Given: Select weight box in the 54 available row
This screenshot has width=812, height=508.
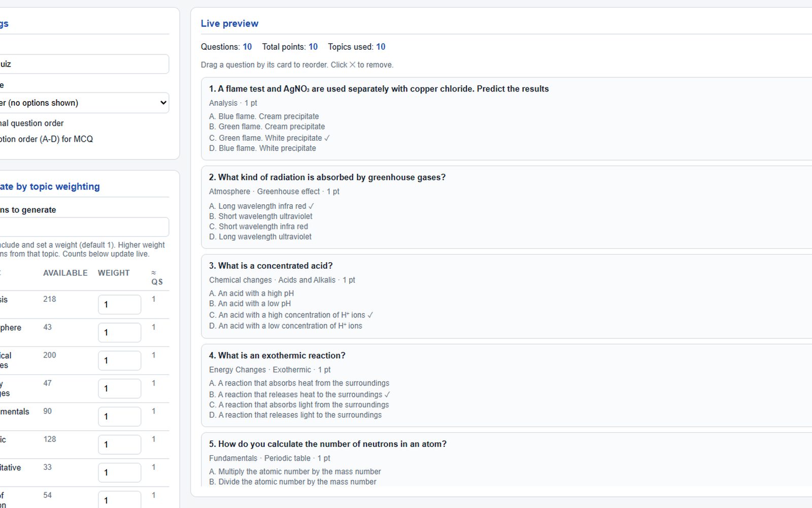Looking at the screenshot, I should [119, 500].
